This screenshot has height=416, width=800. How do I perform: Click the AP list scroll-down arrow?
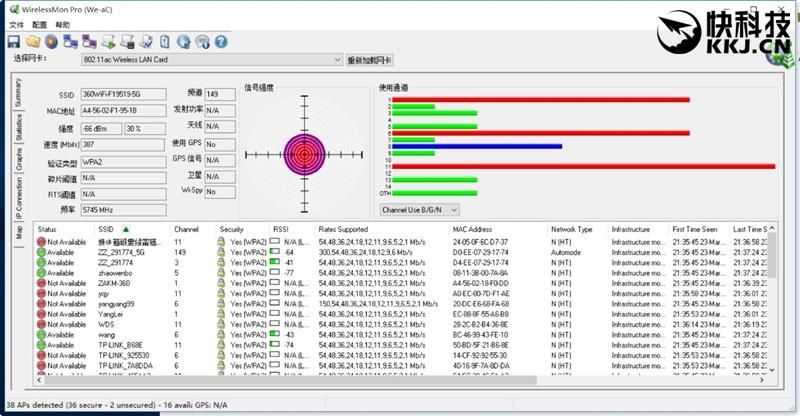771,370
